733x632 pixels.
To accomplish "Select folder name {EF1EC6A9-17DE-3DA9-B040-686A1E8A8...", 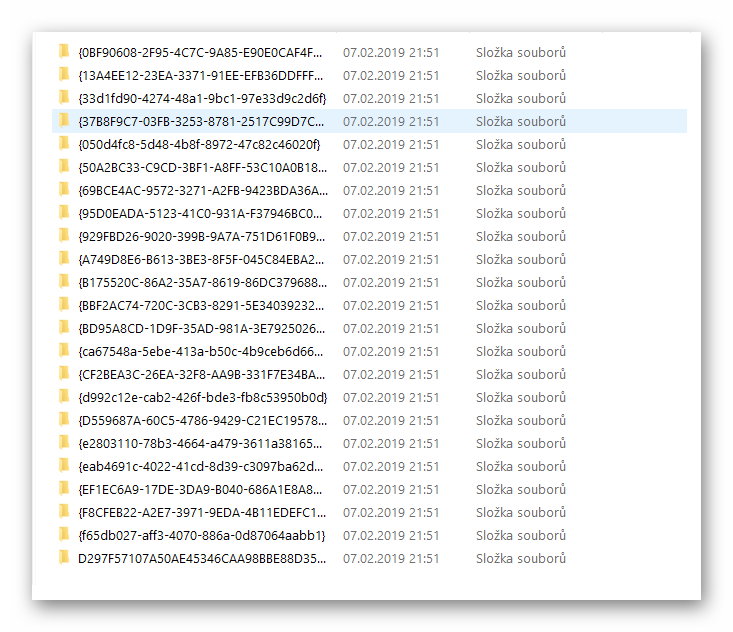I will click(x=200, y=490).
